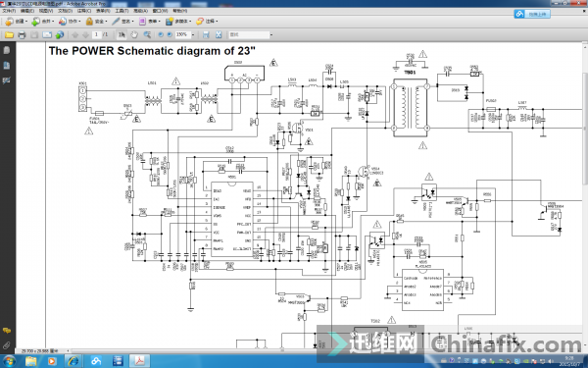Click the page number input field

(96, 34)
